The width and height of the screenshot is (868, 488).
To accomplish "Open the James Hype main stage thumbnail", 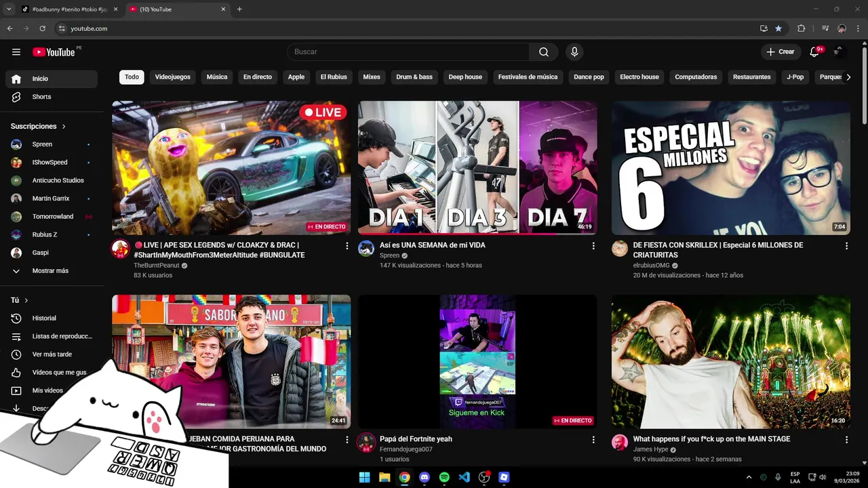I will coord(731,361).
